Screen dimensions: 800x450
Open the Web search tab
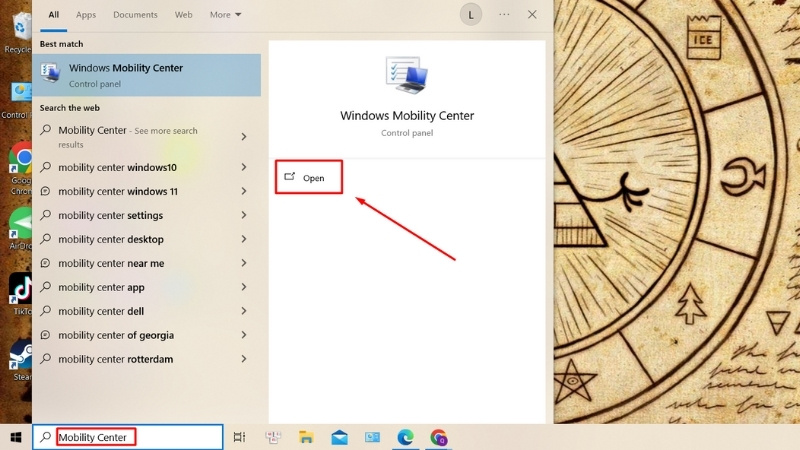pyautogui.click(x=184, y=15)
